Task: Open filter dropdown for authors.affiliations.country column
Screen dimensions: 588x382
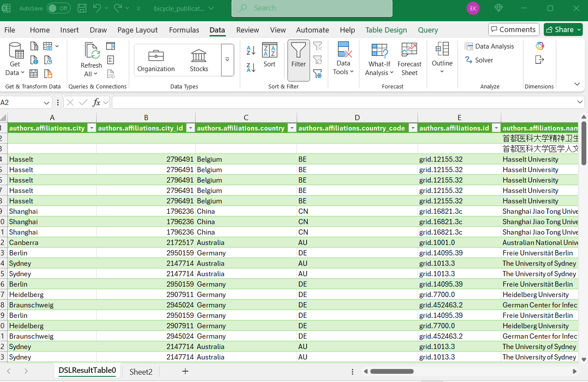Action: [292, 128]
